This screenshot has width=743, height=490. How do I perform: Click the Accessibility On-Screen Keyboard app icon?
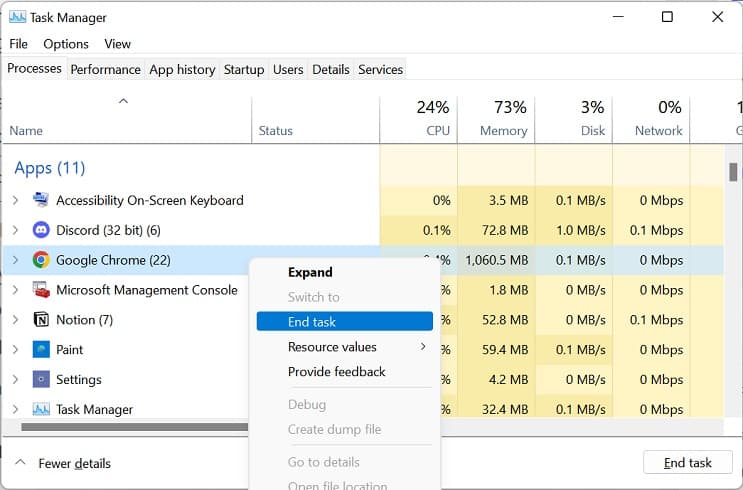click(x=41, y=200)
